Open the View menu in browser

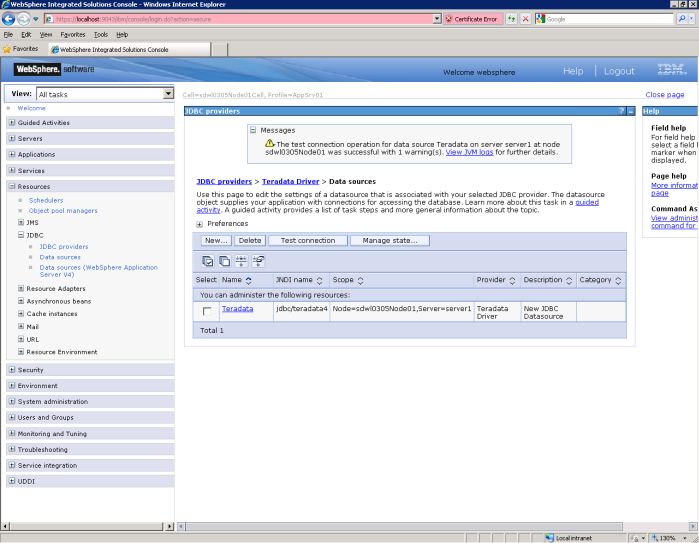(x=45, y=34)
